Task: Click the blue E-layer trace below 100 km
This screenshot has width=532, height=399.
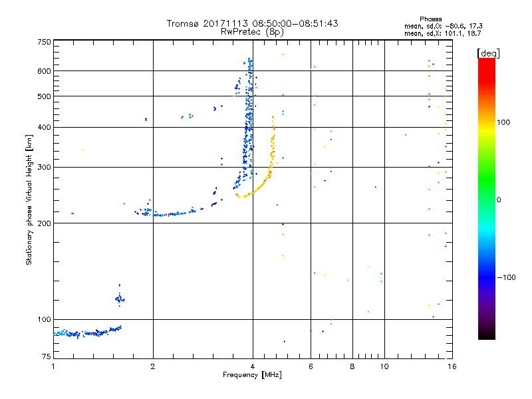Action: tap(88, 333)
